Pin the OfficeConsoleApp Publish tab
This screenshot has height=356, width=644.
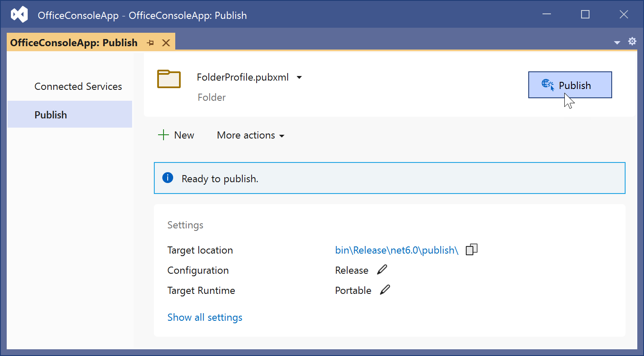coord(151,43)
